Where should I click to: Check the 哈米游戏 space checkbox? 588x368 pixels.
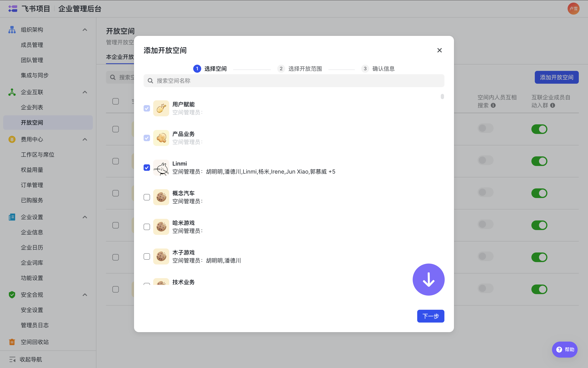147,227
